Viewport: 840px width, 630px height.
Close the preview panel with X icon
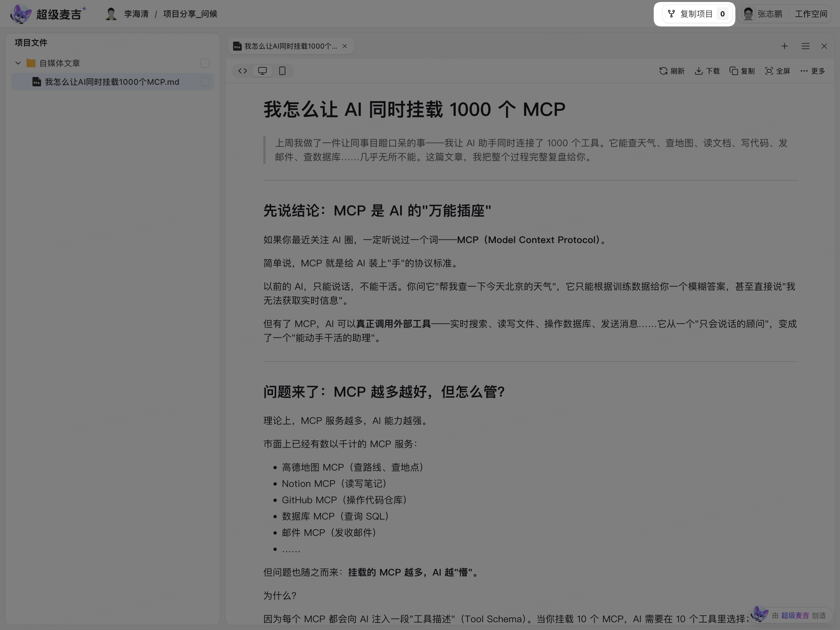pos(824,46)
